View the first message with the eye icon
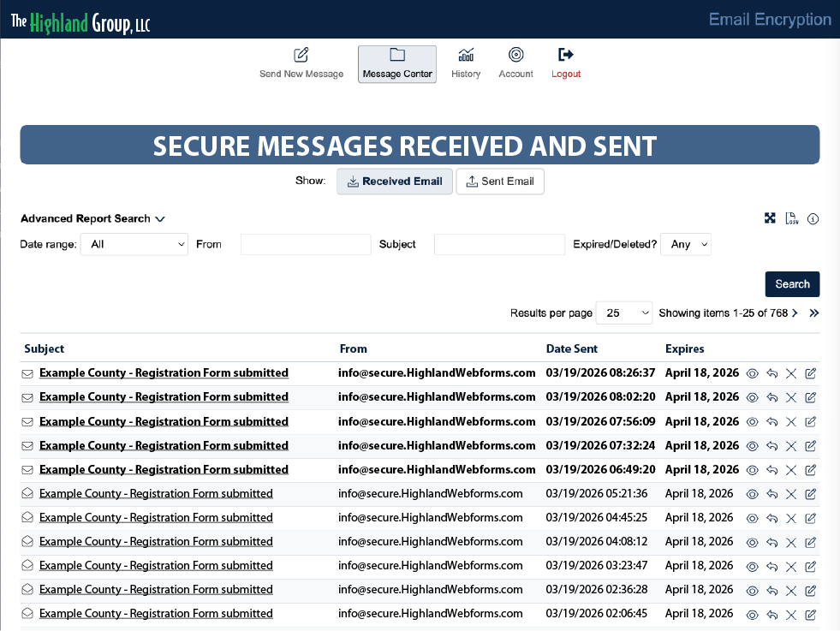The height and width of the screenshot is (631, 840). [x=752, y=373]
